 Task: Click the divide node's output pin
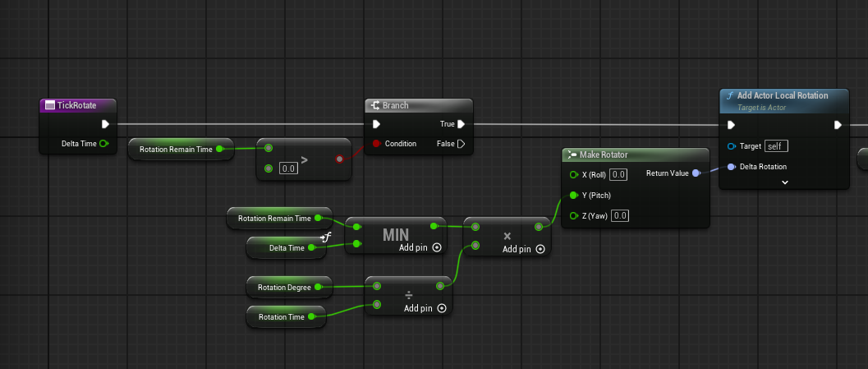click(x=440, y=286)
